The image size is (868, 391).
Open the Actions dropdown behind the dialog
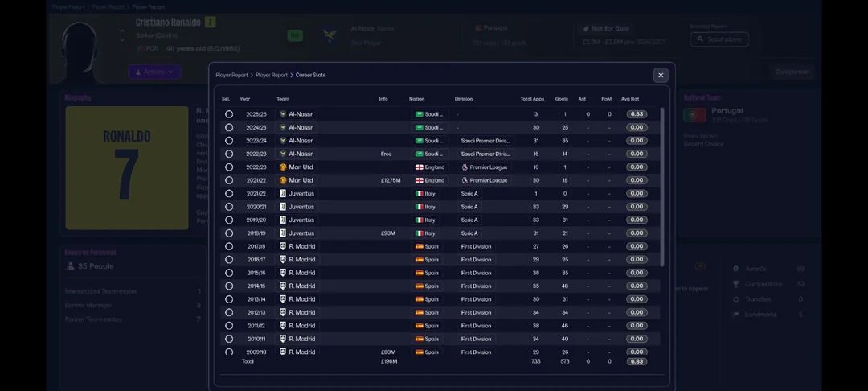(x=154, y=72)
